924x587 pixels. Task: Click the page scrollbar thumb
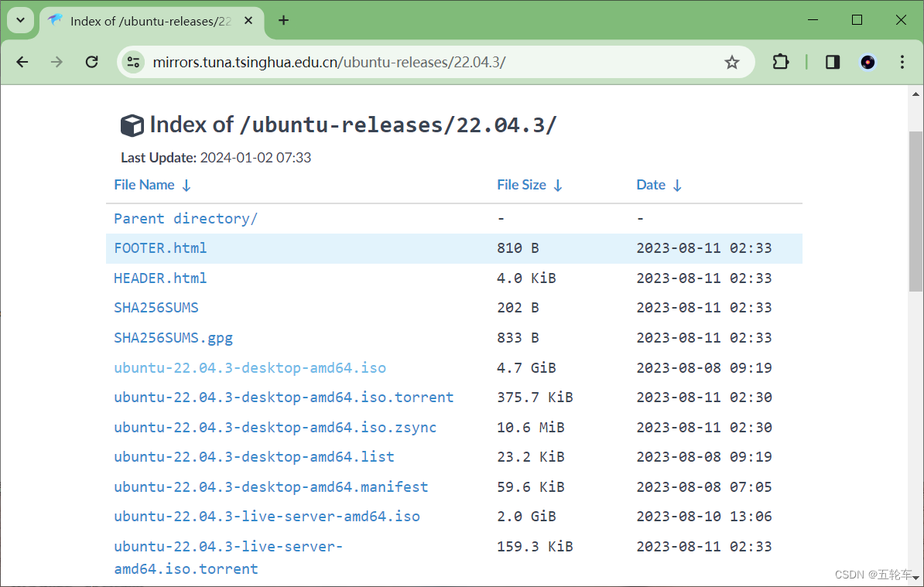click(x=915, y=211)
